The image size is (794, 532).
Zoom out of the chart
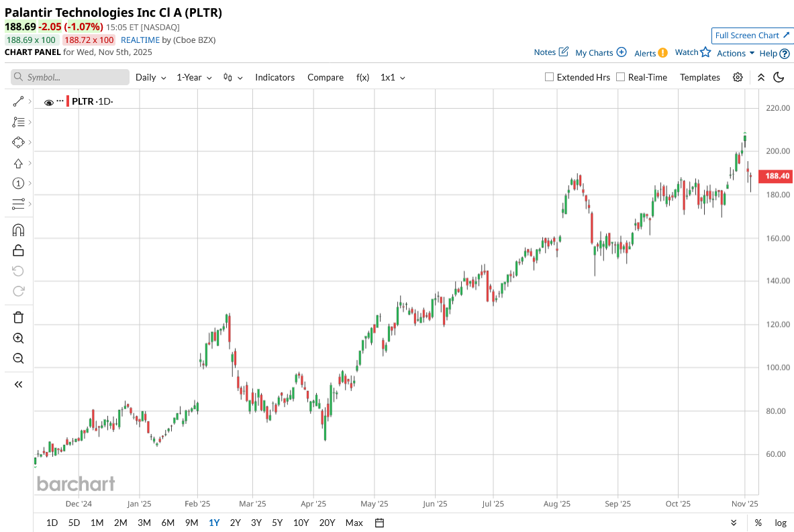pos(18,358)
